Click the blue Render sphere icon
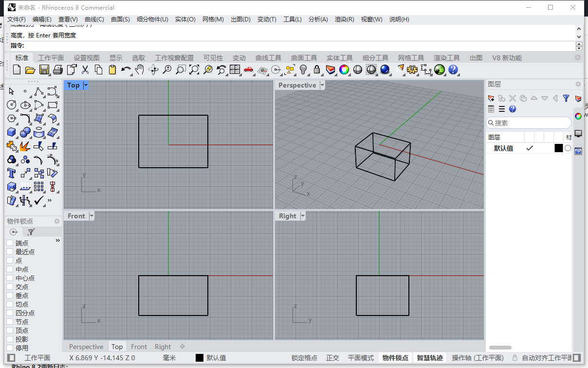The height and width of the screenshot is (368, 588). click(385, 70)
